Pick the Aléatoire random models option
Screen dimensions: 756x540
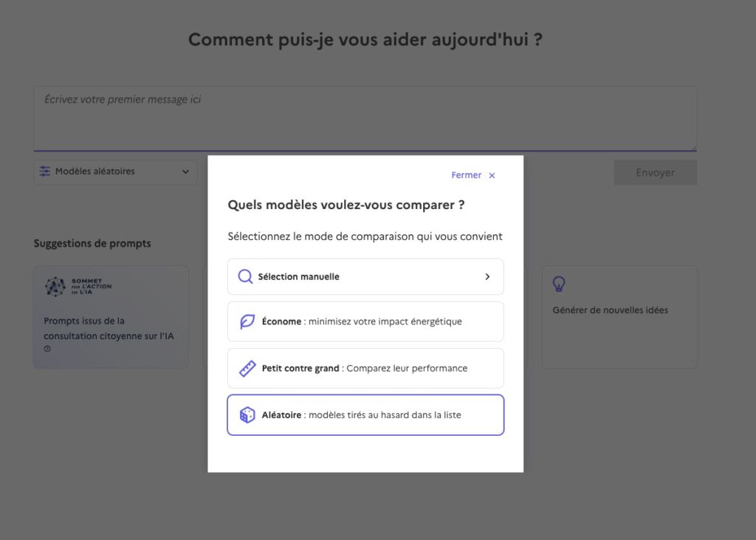(x=365, y=415)
